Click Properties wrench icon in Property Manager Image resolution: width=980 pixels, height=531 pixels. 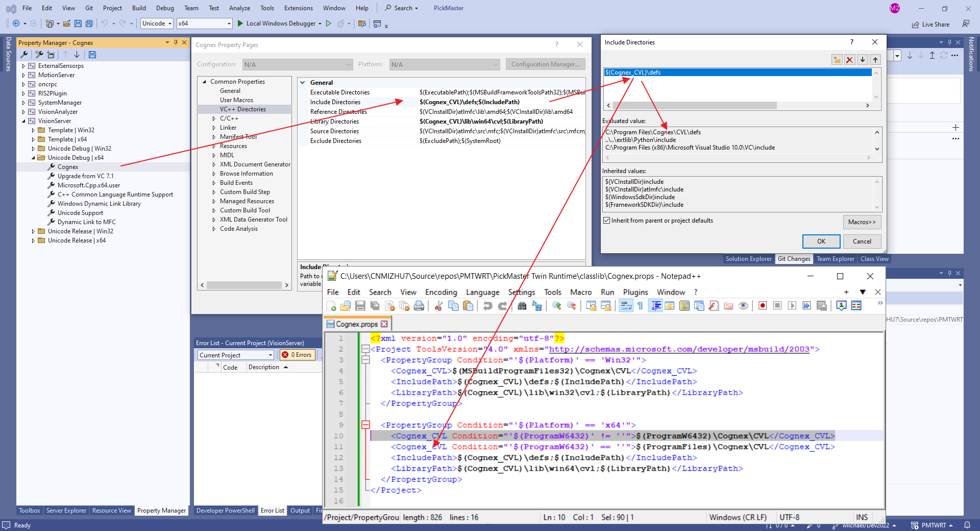[x=24, y=55]
